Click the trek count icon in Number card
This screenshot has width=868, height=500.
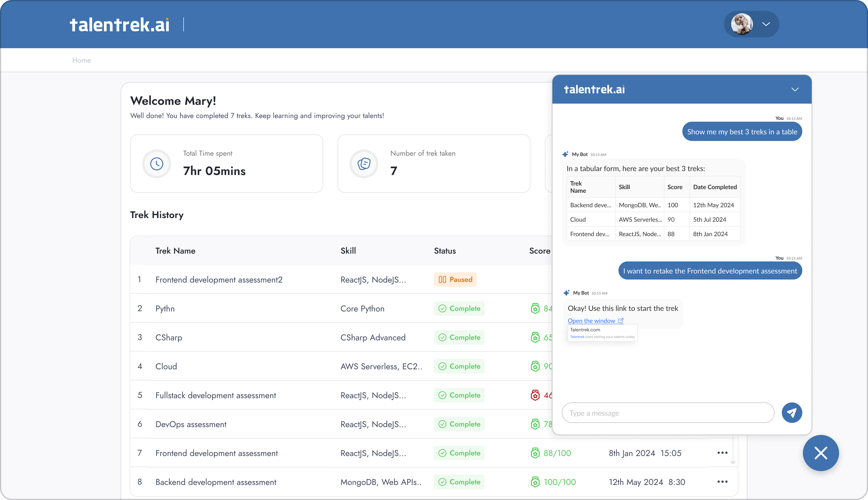point(364,164)
